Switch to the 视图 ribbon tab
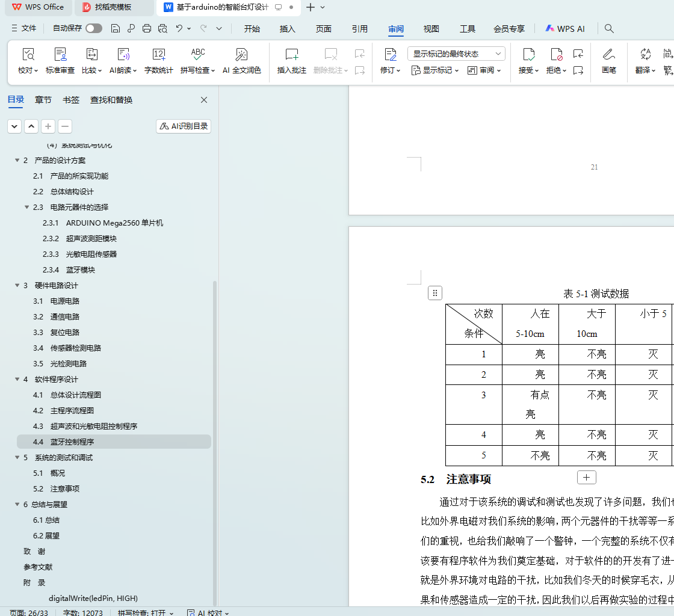 click(431, 28)
